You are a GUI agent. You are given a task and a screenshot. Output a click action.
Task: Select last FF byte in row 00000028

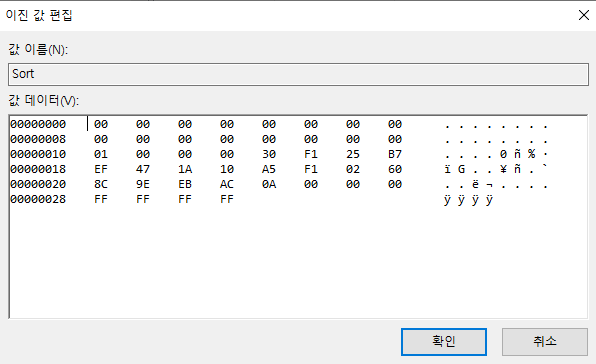coord(227,199)
